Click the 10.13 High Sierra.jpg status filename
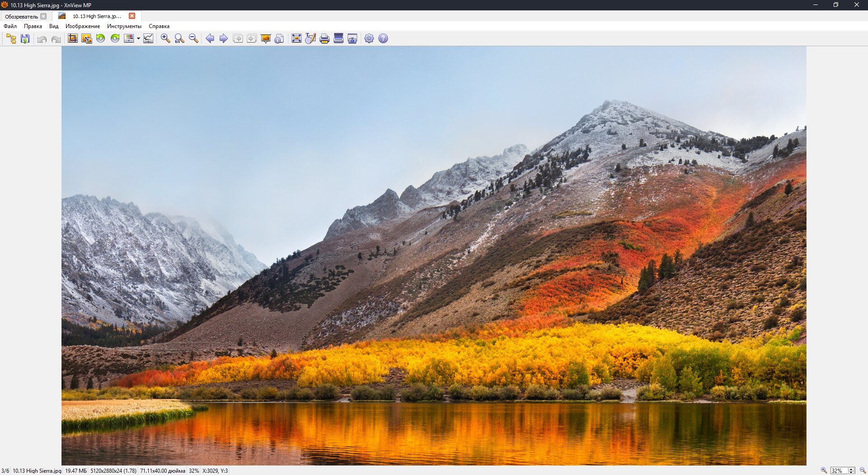 coord(37,470)
